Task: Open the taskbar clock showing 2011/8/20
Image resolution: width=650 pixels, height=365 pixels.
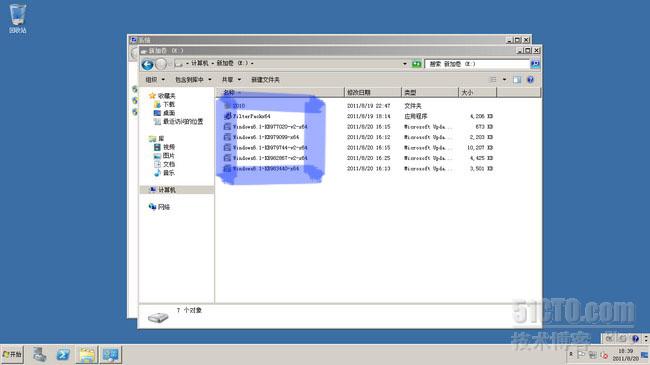Action: [x=626, y=355]
